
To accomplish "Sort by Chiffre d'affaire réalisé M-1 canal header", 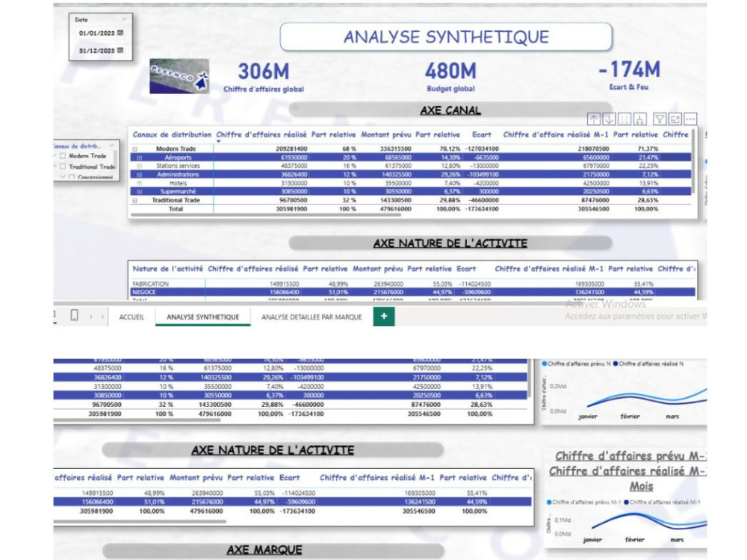I will point(556,134).
